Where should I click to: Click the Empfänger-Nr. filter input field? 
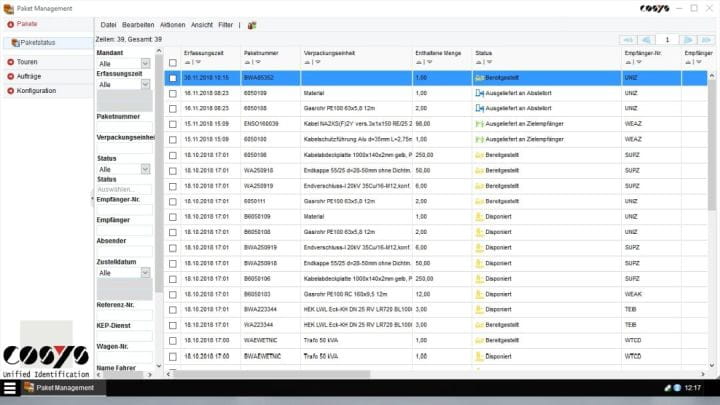pyautogui.click(x=124, y=210)
